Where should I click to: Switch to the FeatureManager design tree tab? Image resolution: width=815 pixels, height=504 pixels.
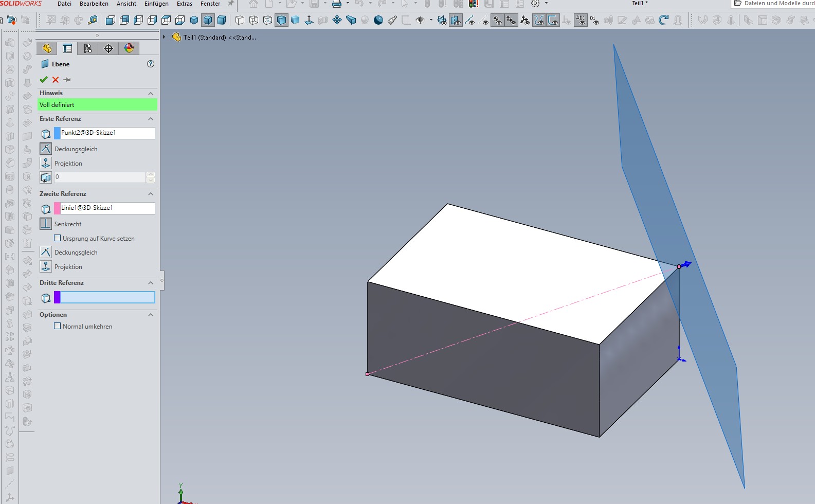47,48
